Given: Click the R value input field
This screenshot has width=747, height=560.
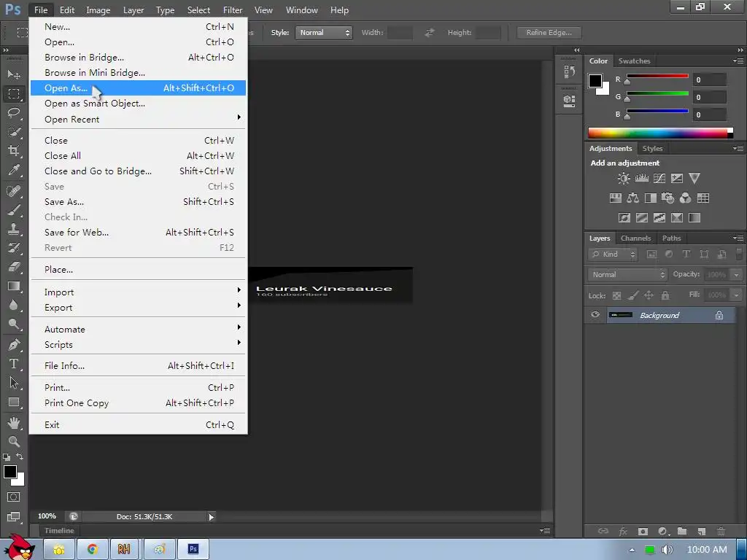Looking at the screenshot, I should point(709,79).
